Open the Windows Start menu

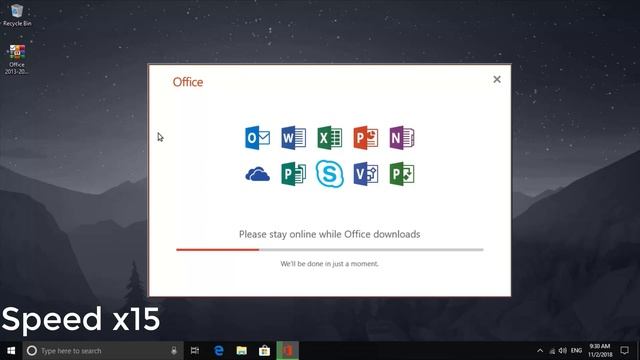[x=11, y=351]
